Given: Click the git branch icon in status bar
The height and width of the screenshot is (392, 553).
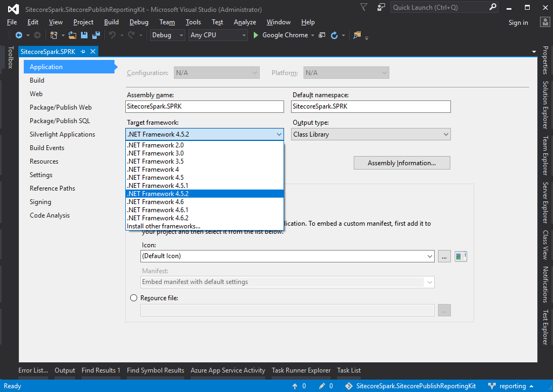Looking at the screenshot, I should pos(492,387).
